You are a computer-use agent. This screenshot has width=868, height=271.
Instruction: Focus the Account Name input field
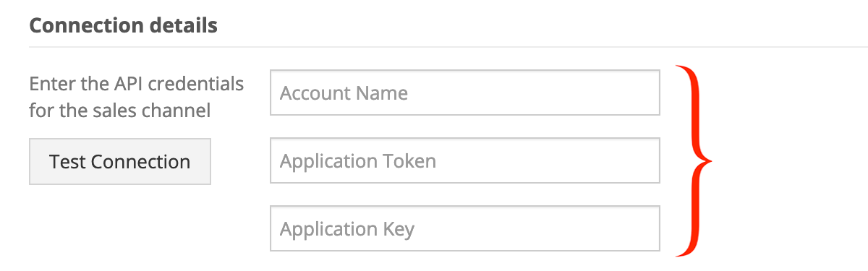pyautogui.click(x=465, y=93)
